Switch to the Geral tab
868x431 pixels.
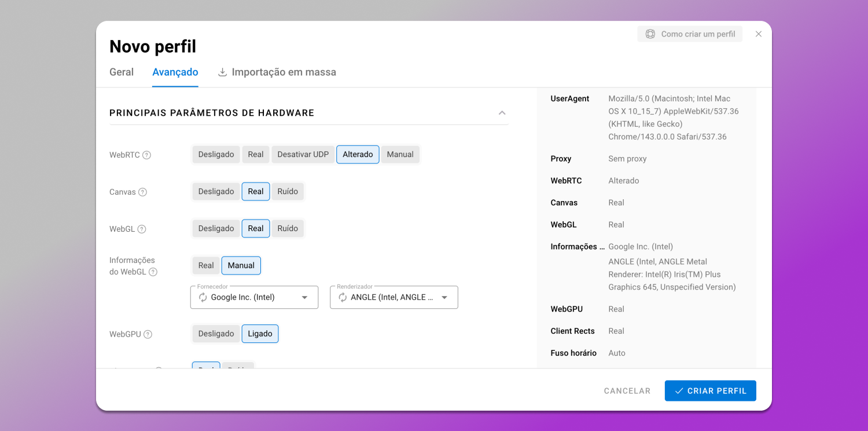(122, 72)
